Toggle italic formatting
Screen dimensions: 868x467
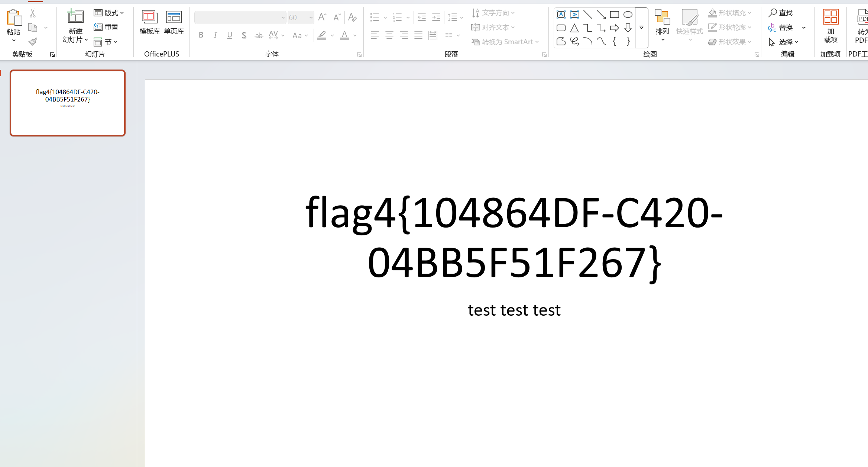215,35
